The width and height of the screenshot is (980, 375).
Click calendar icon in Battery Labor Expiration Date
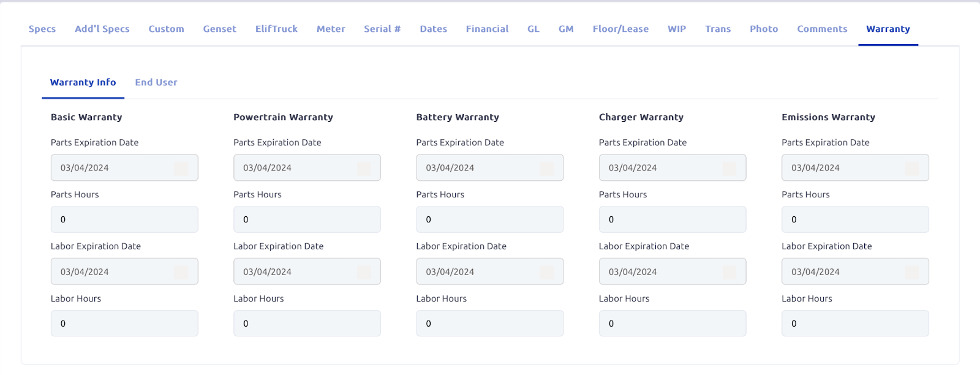point(546,272)
